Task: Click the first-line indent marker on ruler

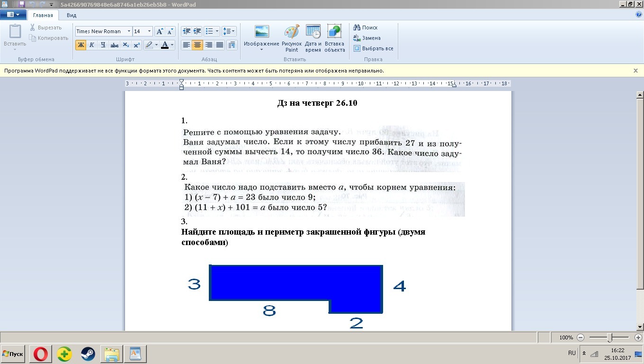Action: point(181,82)
